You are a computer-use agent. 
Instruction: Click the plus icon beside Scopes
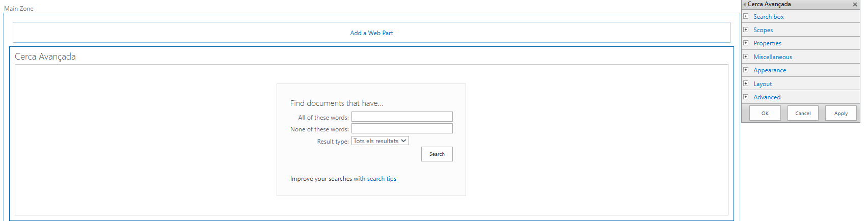(746, 30)
